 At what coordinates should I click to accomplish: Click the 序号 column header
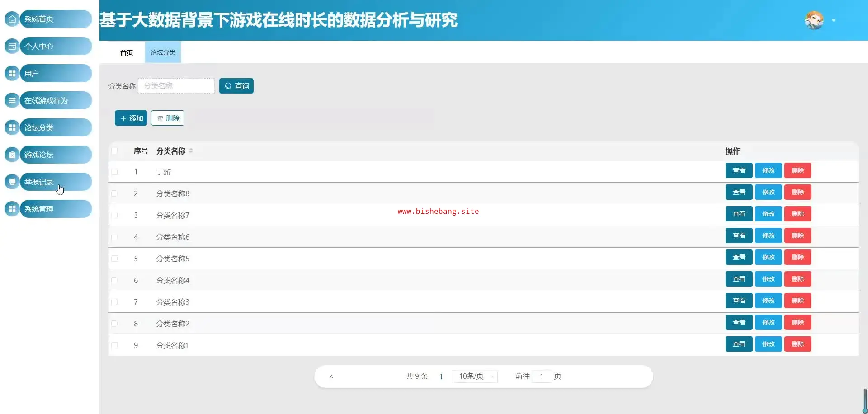point(141,151)
